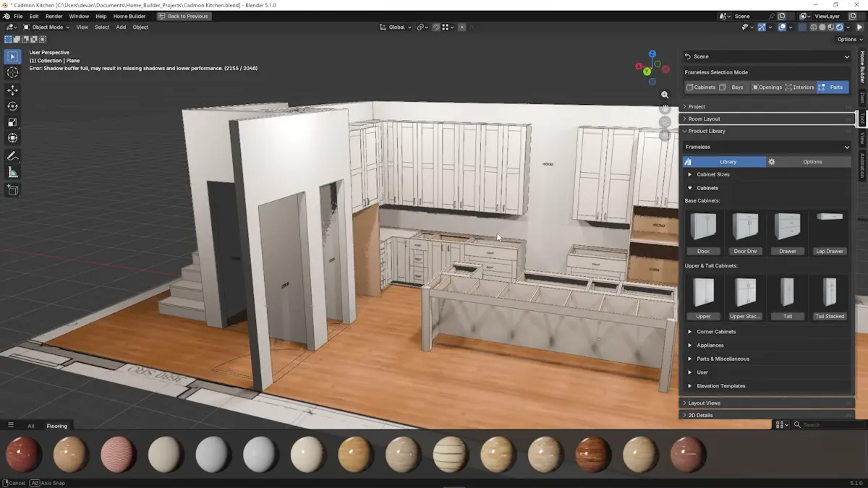Toggle snapping with the magnet icon
868x488 pixels.
point(435,27)
